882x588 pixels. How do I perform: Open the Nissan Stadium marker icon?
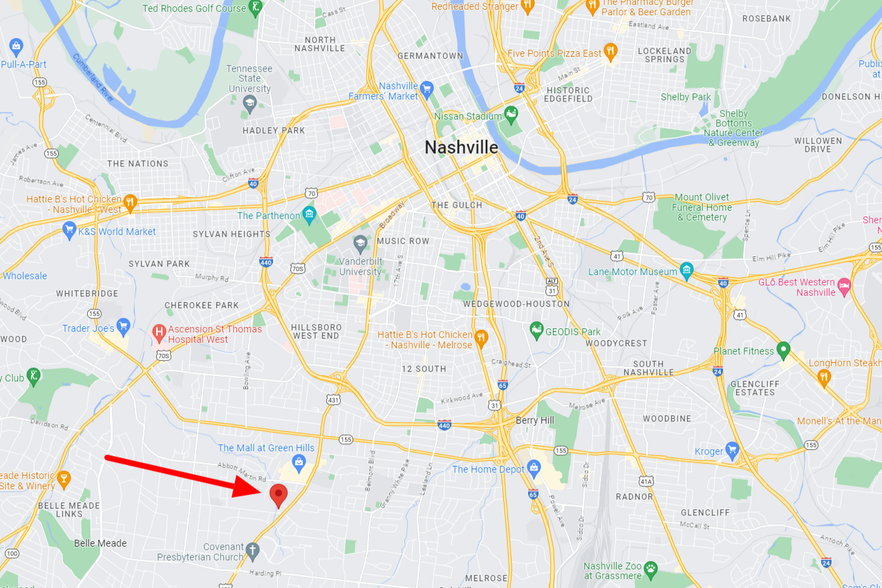click(511, 113)
